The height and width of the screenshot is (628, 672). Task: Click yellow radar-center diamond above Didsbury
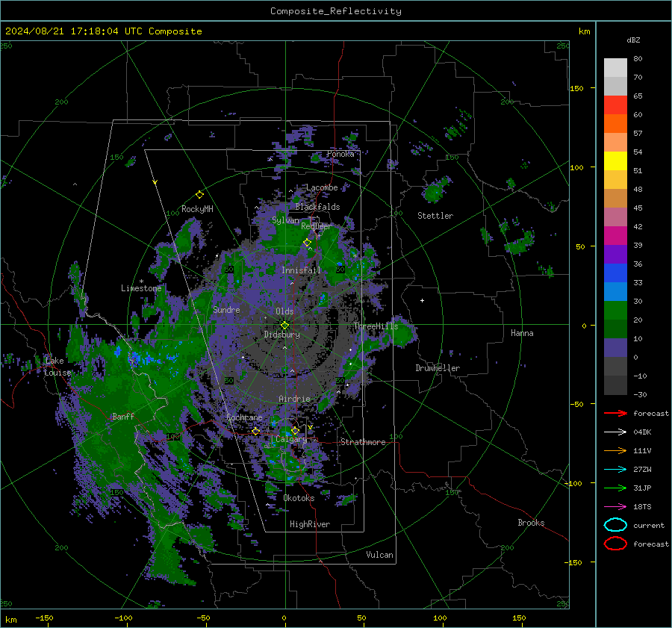284,326
